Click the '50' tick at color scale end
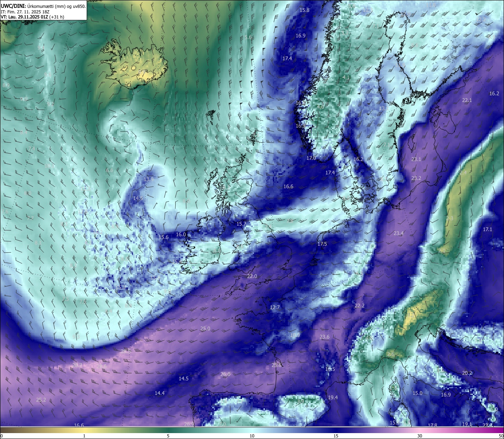This screenshot has height=439, width=504. click(x=501, y=436)
